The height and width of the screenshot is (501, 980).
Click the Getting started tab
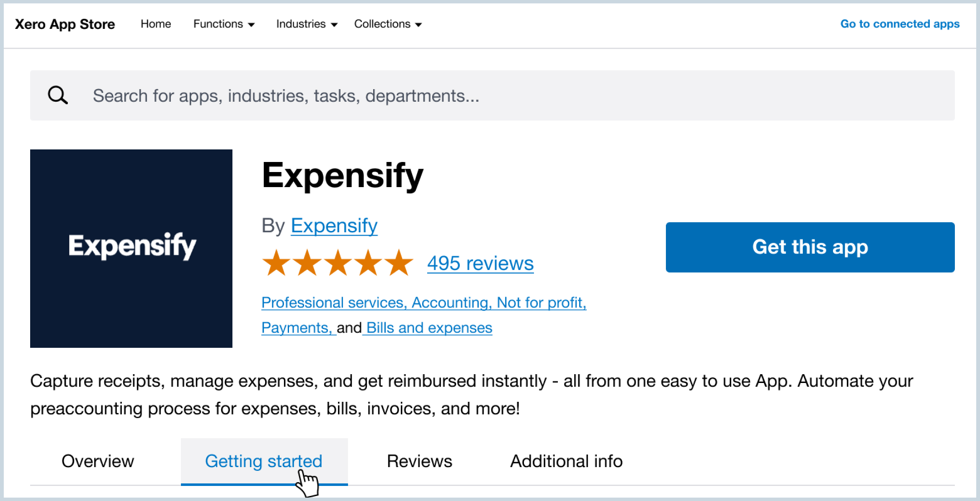pyautogui.click(x=263, y=461)
